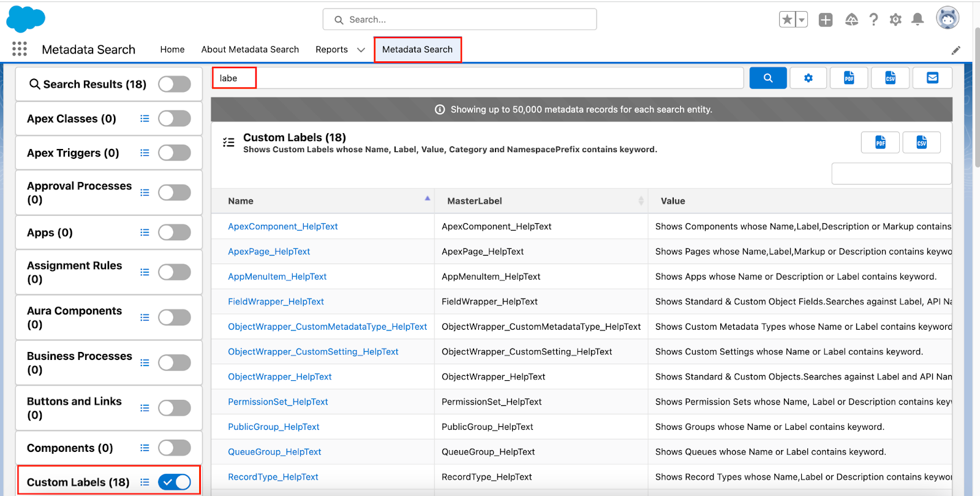Open PermissionSet_HelpText link

click(278, 402)
